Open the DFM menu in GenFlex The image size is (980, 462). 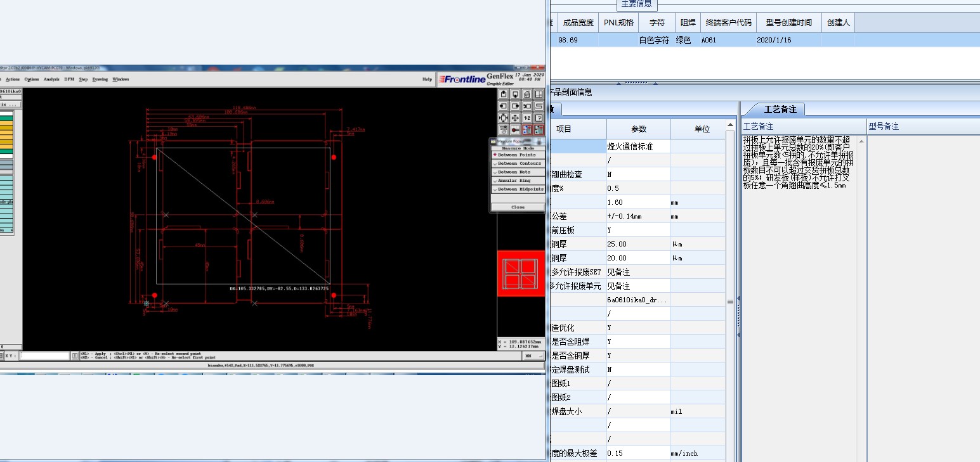(69, 79)
